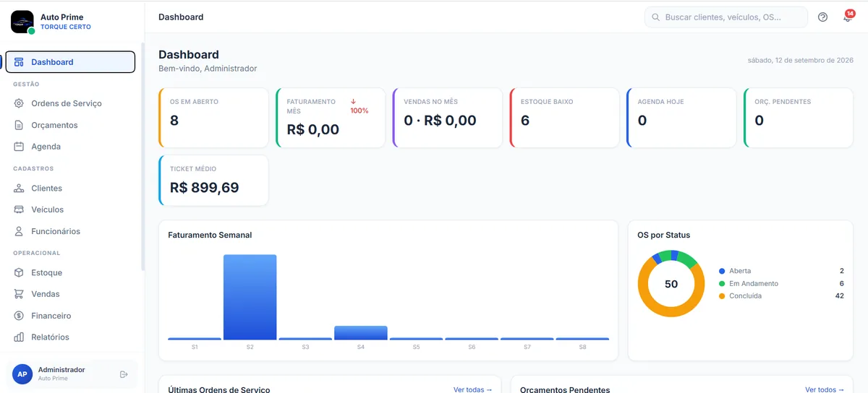Viewport: 868px width, 393px height.
Task: Click the Faturamento Semanal title
Action: (210, 235)
